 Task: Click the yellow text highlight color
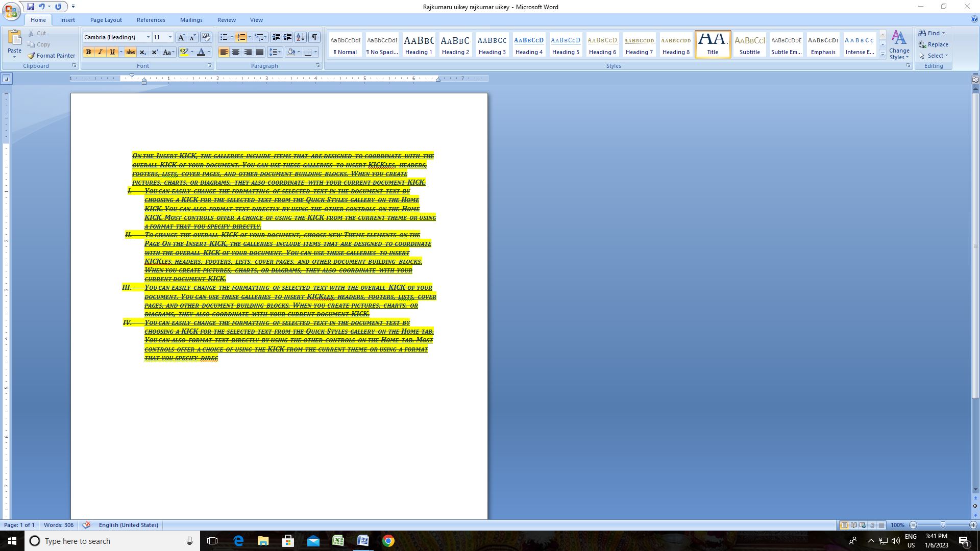pos(184,52)
